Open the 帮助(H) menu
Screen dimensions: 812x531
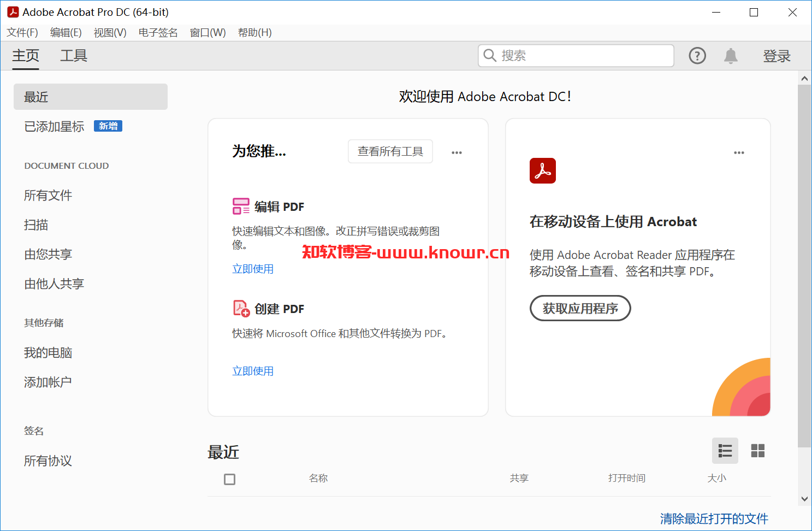coord(255,33)
